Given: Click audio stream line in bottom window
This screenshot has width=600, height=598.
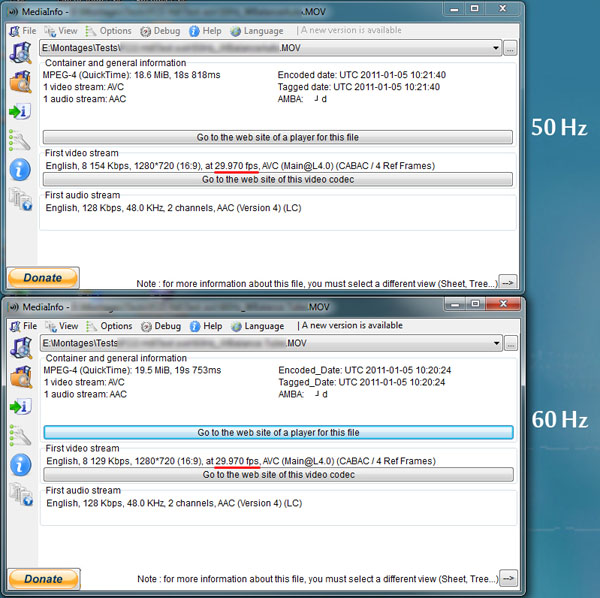Looking at the screenshot, I should tap(174, 503).
